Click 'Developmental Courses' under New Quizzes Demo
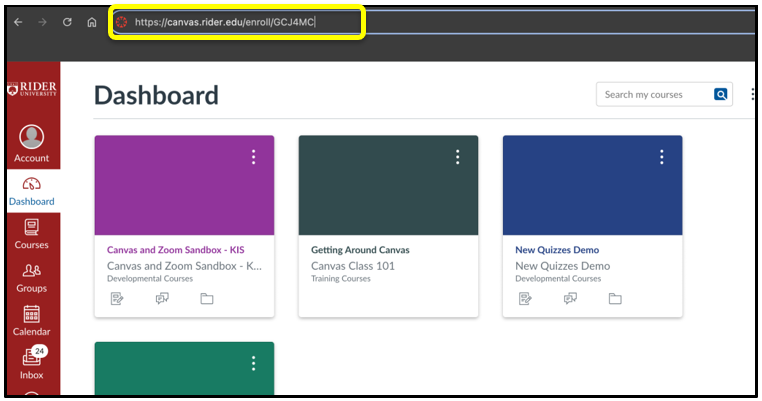Image resolution: width=762 pixels, height=401 pixels. 558,279
